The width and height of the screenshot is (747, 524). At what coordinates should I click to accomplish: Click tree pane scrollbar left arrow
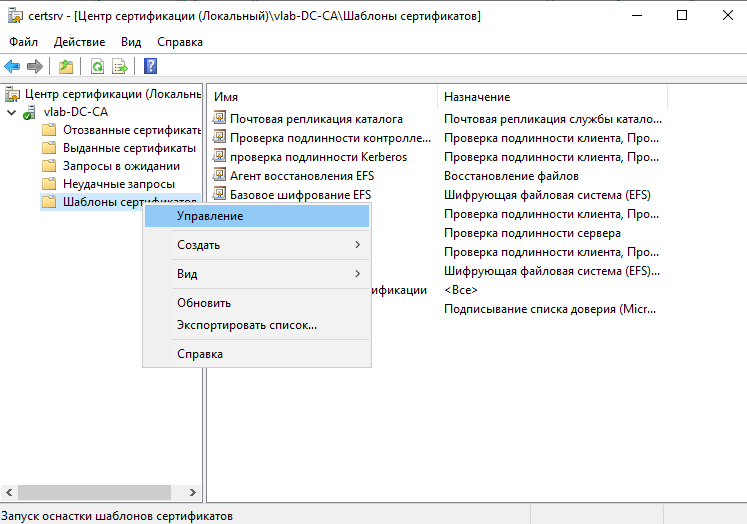[x=9, y=493]
